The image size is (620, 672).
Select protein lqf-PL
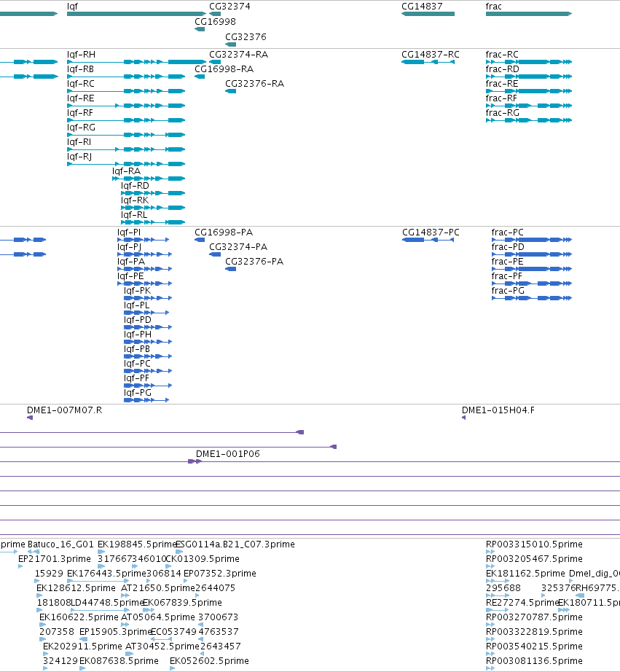pyautogui.click(x=146, y=313)
